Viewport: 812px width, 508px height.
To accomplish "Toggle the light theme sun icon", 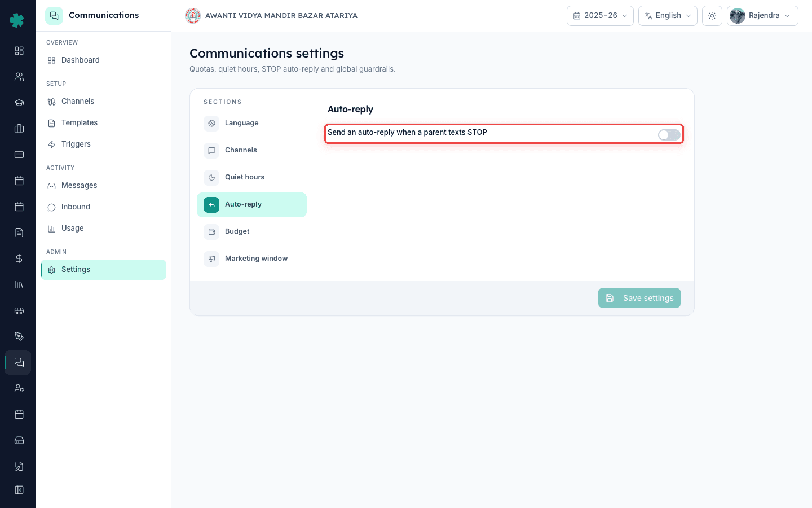I will (712, 16).
